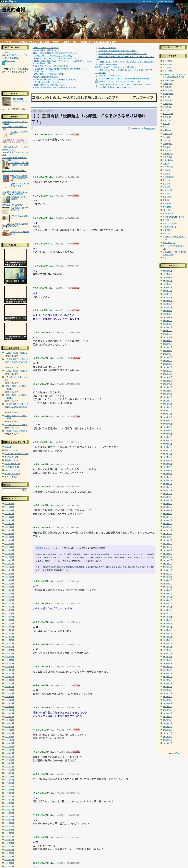This screenshot has height=868, width=188.
Task: Click 6月30日話題の記事 in the top bar
Action: [x=164, y=1]
